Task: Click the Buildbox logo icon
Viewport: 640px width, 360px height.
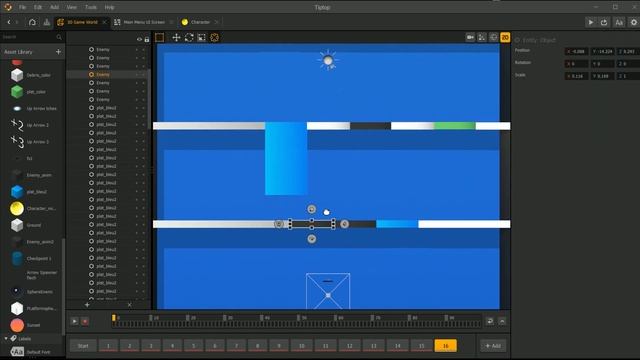Action: click(x=8, y=7)
